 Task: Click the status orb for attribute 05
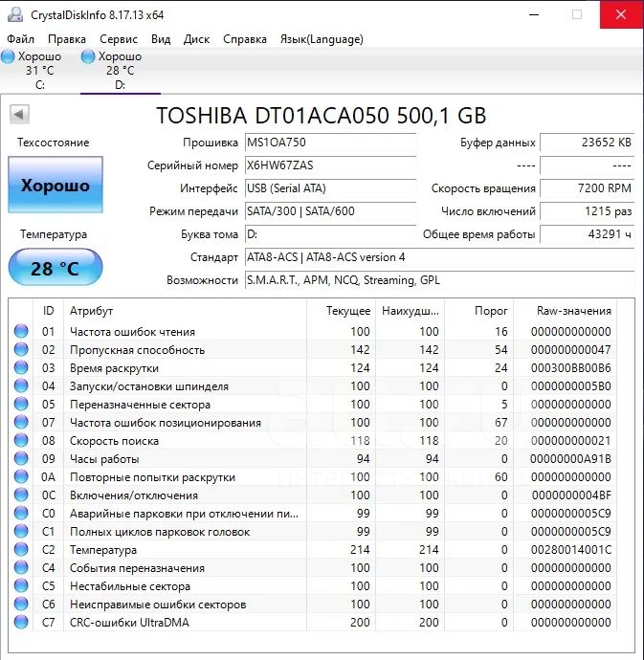click(x=21, y=404)
